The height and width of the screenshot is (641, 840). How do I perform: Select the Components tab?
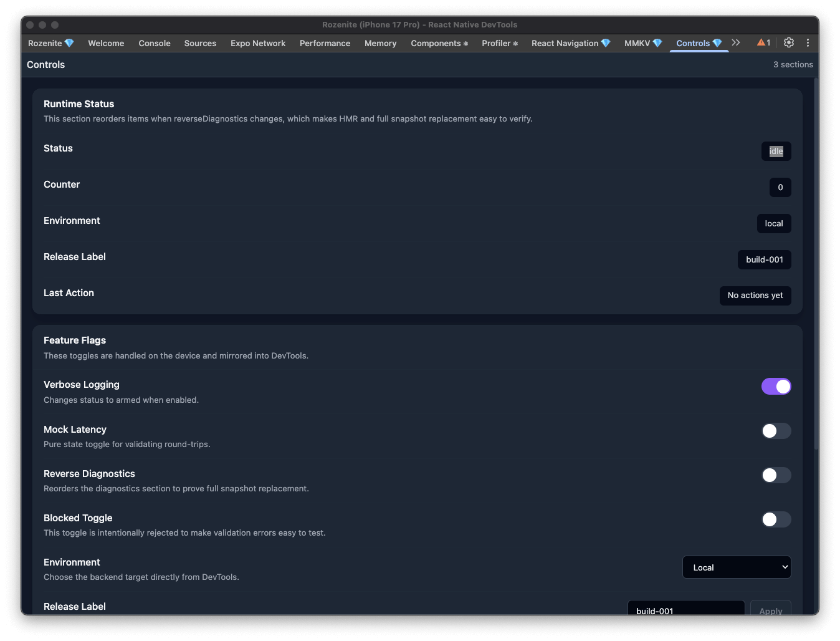coord(439,43)
